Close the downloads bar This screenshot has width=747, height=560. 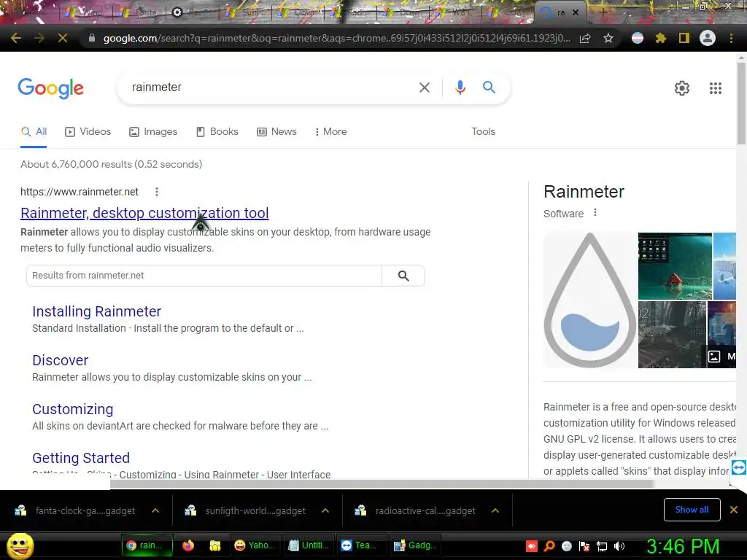(x=734, y=510)
